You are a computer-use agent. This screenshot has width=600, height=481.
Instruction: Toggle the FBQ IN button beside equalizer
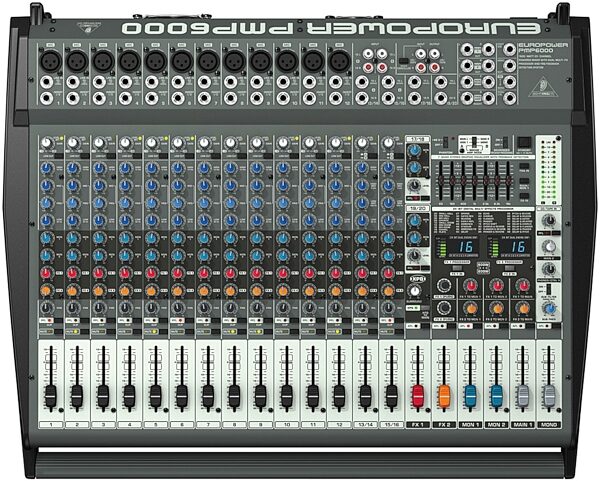click(x=524, y=167)
